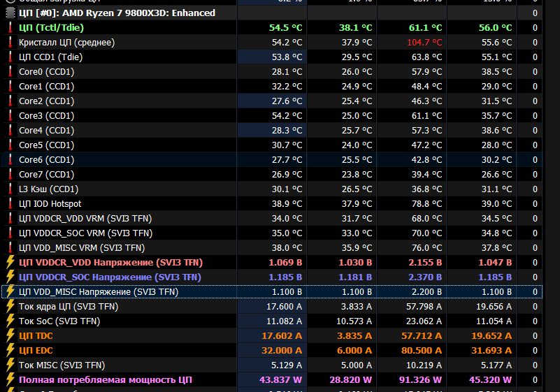Click thermometer icon of ЦП IOD Hotspot
This screenshot has height=392, width=560.
click(x=10, y=203)
